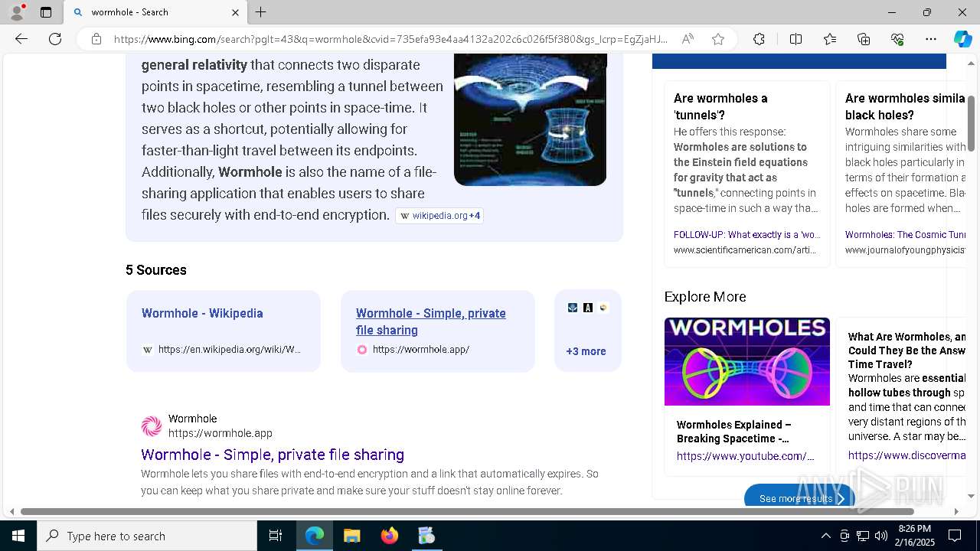Click https://wormhole.app/ source URL

pyautogui.click(x=421, y=350)
